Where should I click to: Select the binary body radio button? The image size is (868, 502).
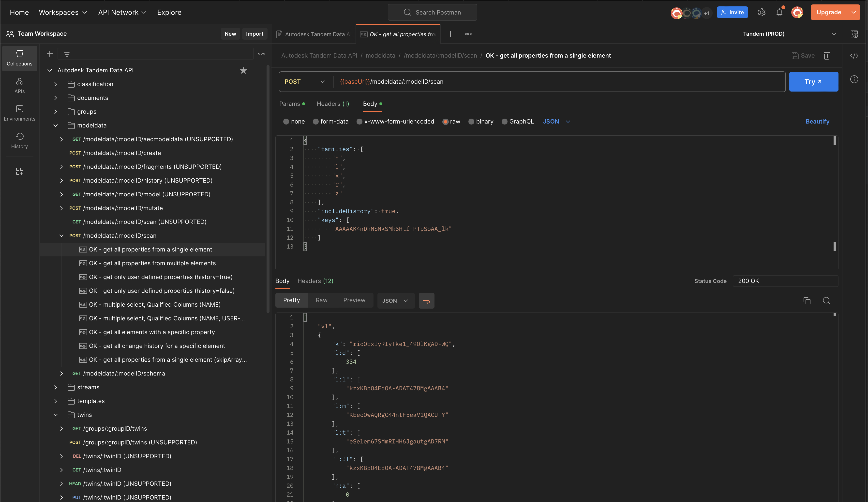(471, 121)
